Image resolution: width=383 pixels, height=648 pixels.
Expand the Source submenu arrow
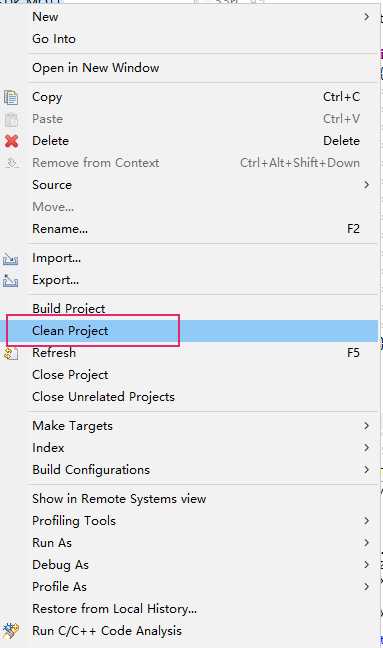[366, 185]
